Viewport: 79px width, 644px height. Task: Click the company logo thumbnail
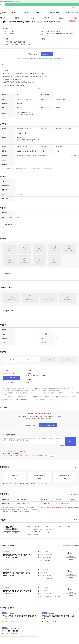11,527
